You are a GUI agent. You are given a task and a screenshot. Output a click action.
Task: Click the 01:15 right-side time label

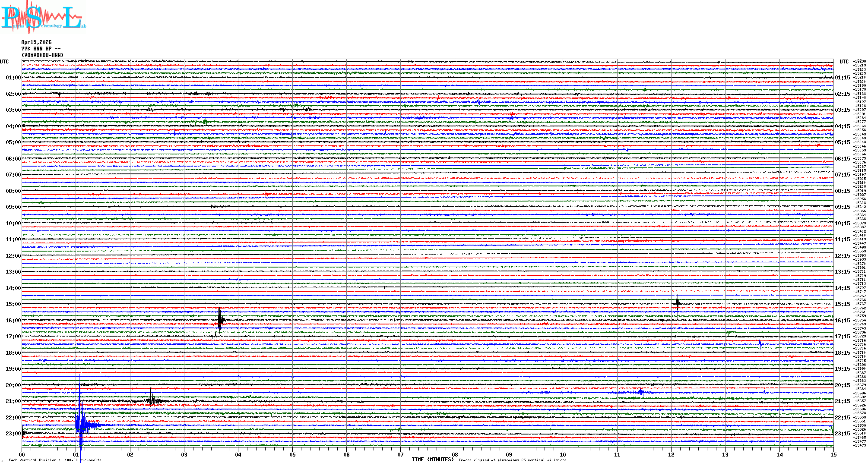point(842,78)
